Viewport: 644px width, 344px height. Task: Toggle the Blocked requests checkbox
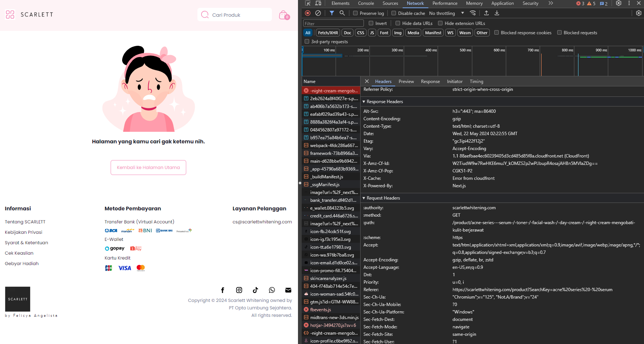tap(559, 32)
